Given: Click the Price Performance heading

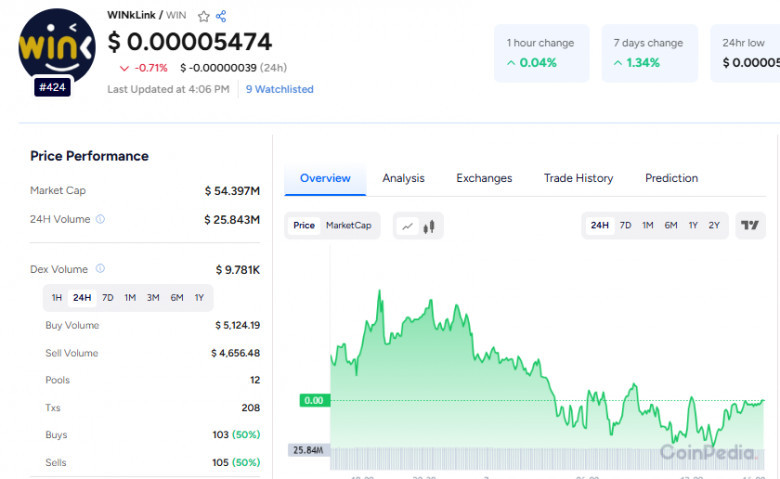Looking at the screenshot, I should point(90,156).
